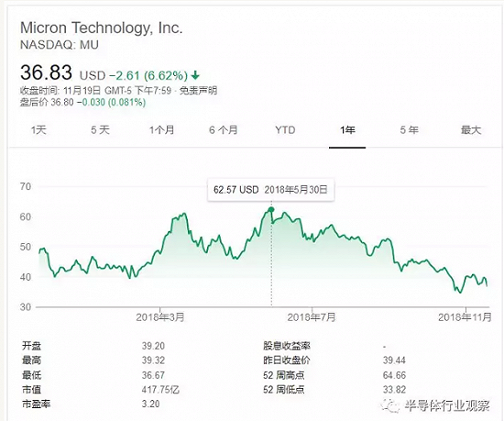Click the 1年 tab
This screenshot has height=421, width=504.
pyautogui.click(x=347, y=130)
